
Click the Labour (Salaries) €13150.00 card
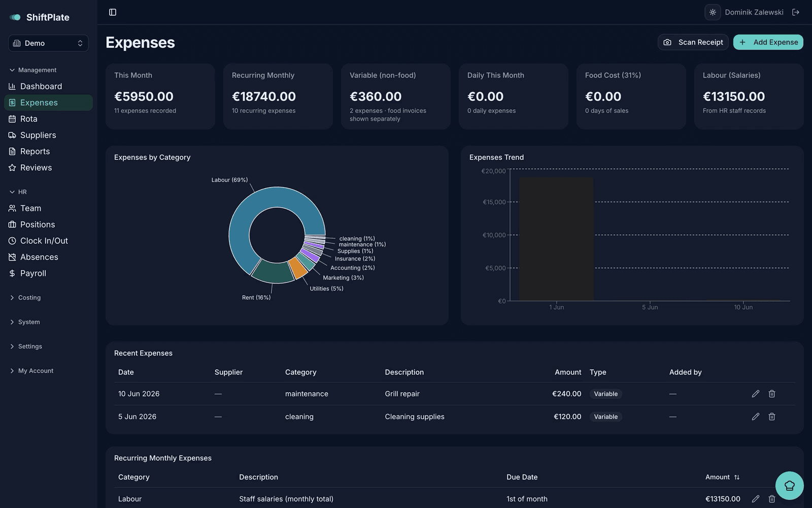click(749, 97)
